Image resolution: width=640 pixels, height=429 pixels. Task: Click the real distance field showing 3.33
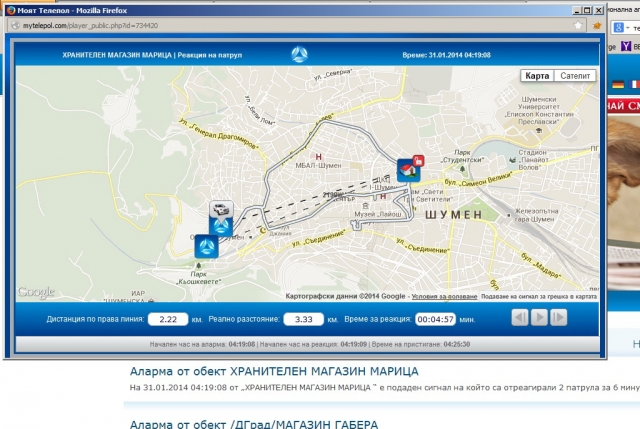click(303, 319)
